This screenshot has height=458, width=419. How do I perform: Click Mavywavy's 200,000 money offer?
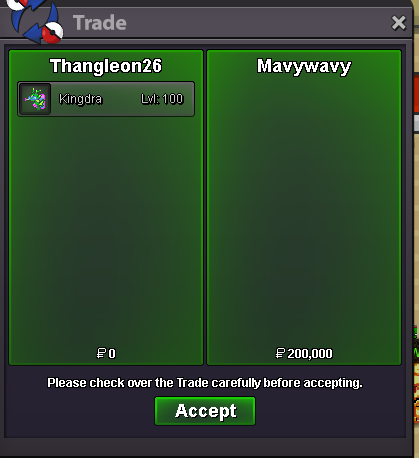point(304,353)
